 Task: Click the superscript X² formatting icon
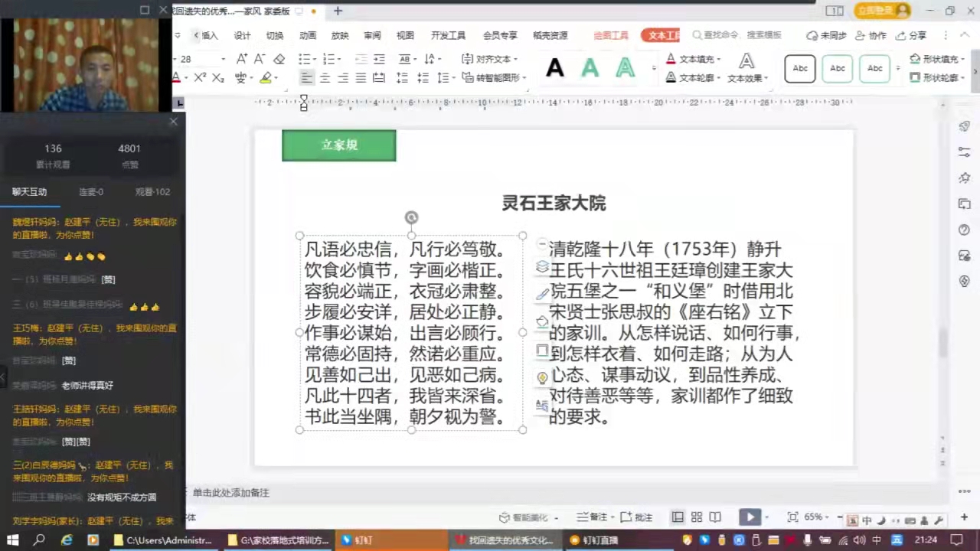pyautogui.click(x=201, y=77)
